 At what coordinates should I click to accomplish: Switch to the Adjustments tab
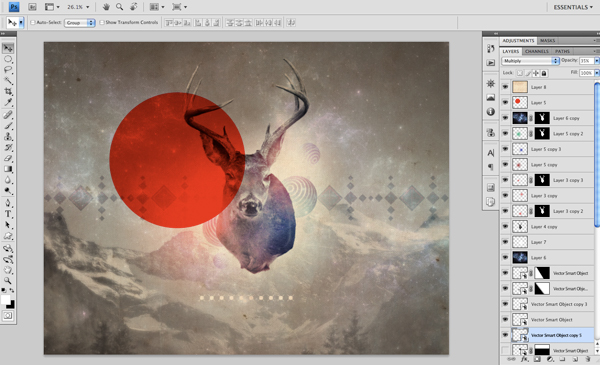(x=518, y=41)
